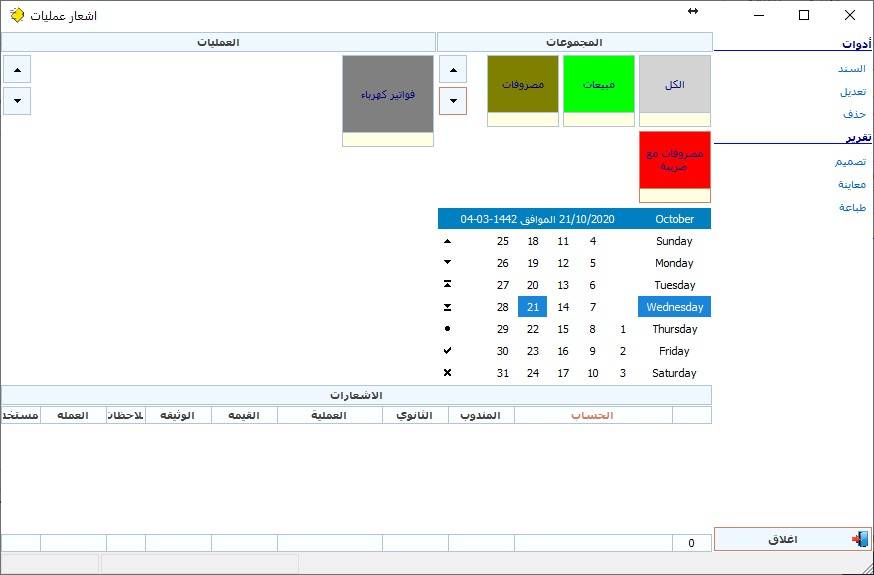874x575 pixels.
Task: Sort by الوثيقه column header
Action: (x=178, y=416)
